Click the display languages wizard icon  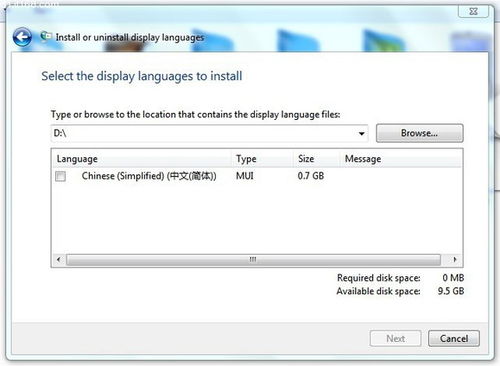46,36
